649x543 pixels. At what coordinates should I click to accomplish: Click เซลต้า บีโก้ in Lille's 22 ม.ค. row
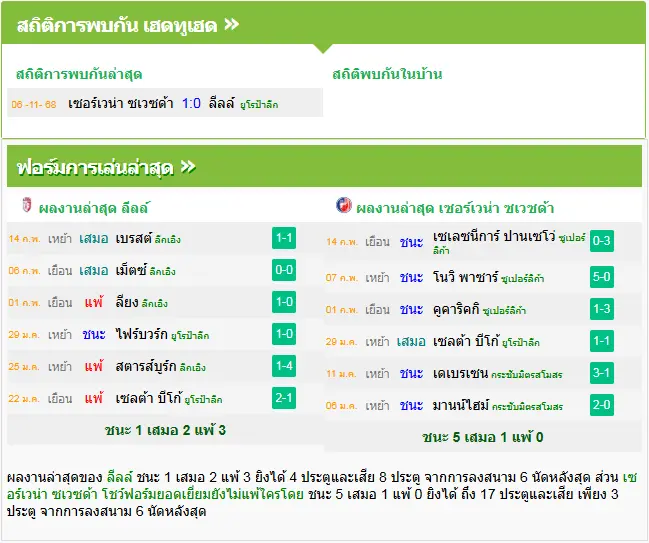(149, 399)
